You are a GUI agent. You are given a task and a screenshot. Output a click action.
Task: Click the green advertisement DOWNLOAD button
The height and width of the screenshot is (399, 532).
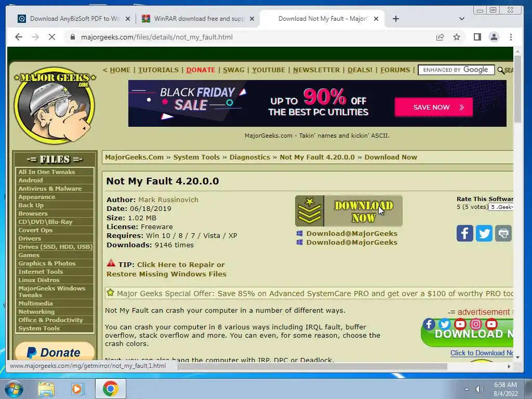pyautogui.click(x=468, y=334)
